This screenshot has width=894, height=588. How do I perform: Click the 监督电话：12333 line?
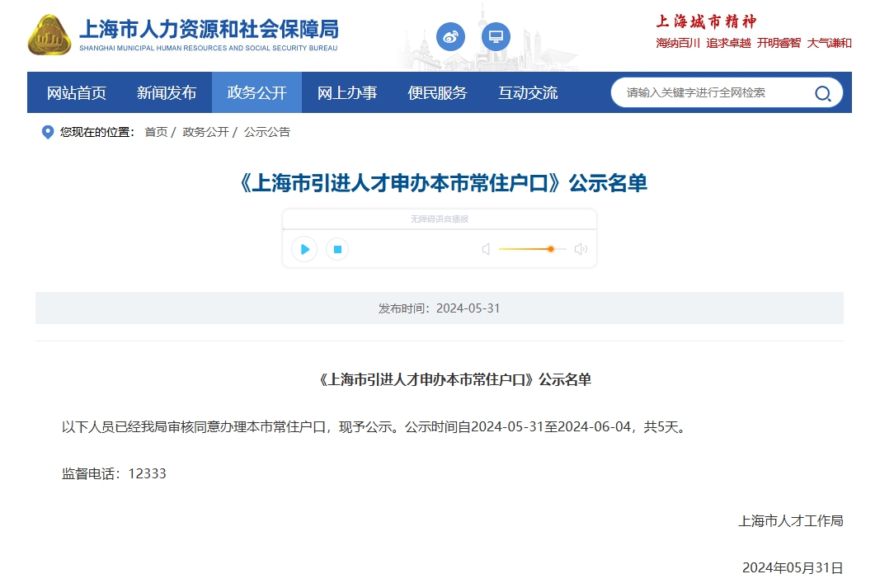(114, 474)
